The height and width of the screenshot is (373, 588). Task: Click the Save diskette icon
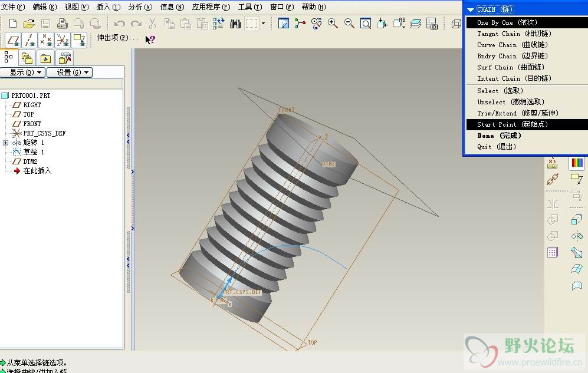[45, 24]
